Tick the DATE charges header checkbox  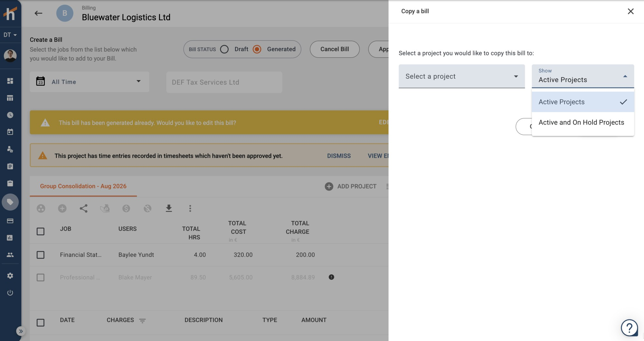pos(41,322)
